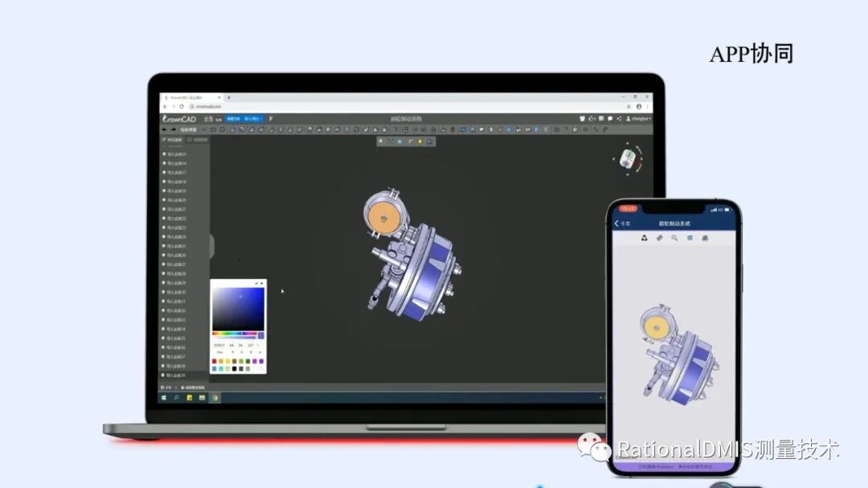The width and height of the screenshot is (868, 488).
Task: Pick the blue preset swatch in the second row
Action: coord(215,368)
